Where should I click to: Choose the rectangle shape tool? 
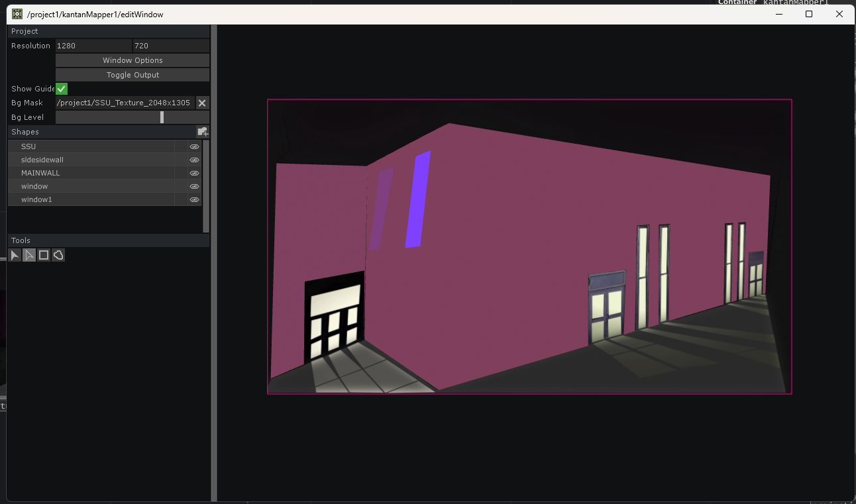tap(43, 255)
